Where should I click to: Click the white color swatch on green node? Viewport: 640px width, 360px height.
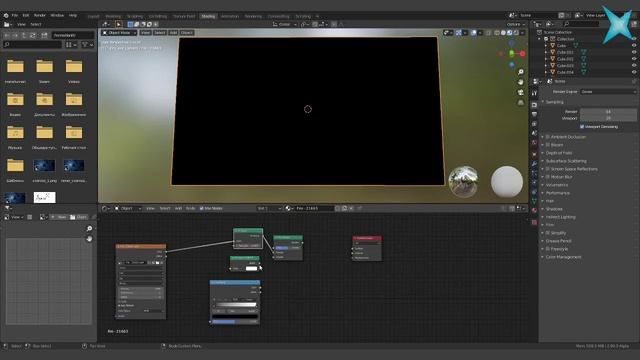[x=251, y=269]
